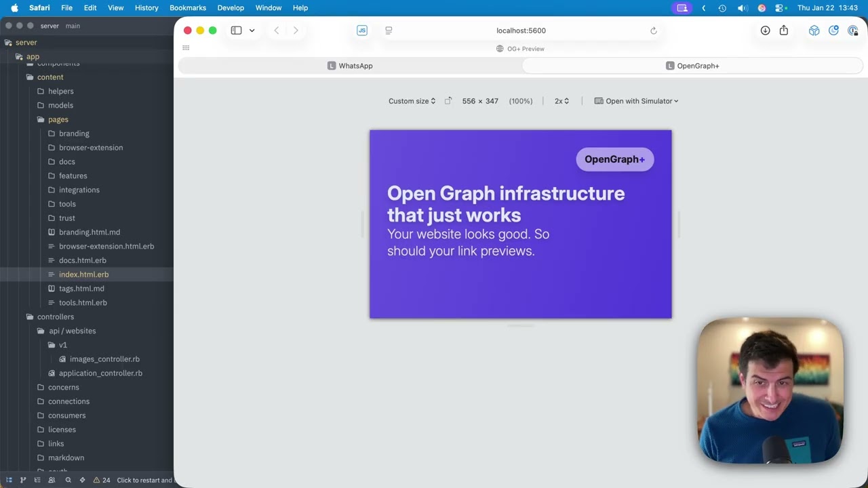The height and width of the screenshot is (488, 868).
Task: Click the localhost:5600 address bar
Action: pyautogui.click(x=521, y=30)
